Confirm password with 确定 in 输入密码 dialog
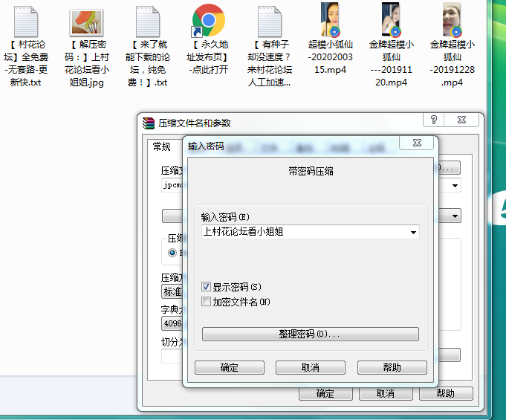The width and height of the screenshot is (506, 420). (230, 368)
